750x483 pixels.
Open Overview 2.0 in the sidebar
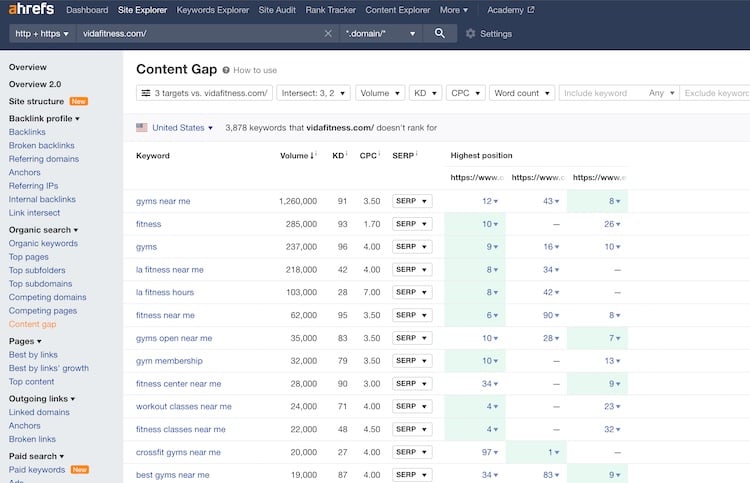[35, 84]
